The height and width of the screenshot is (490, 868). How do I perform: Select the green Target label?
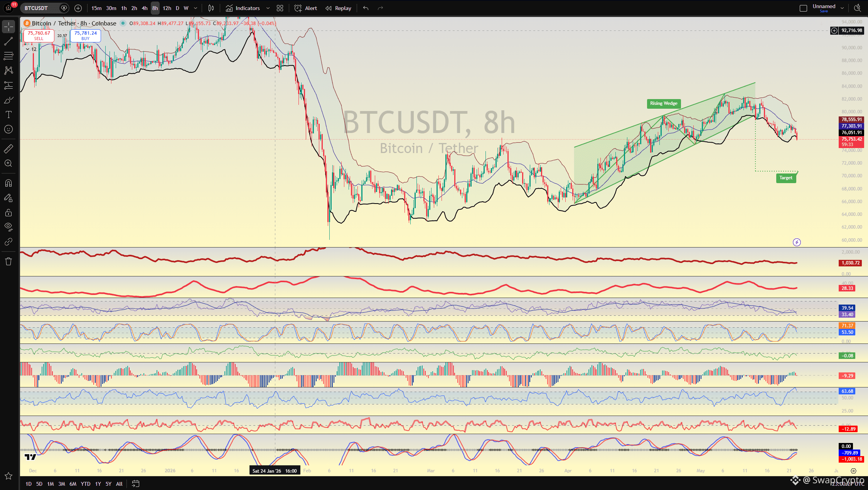pyautogui.click(x=786, y=178)
